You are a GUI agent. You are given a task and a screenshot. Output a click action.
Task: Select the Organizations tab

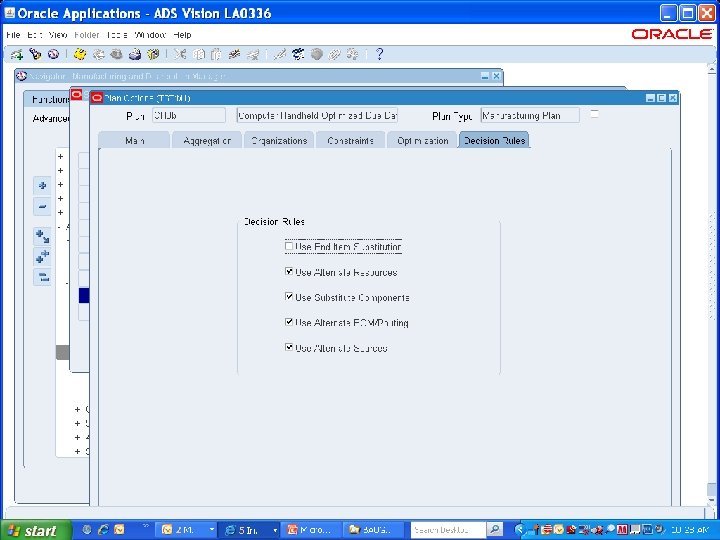[x=279, y=141]
